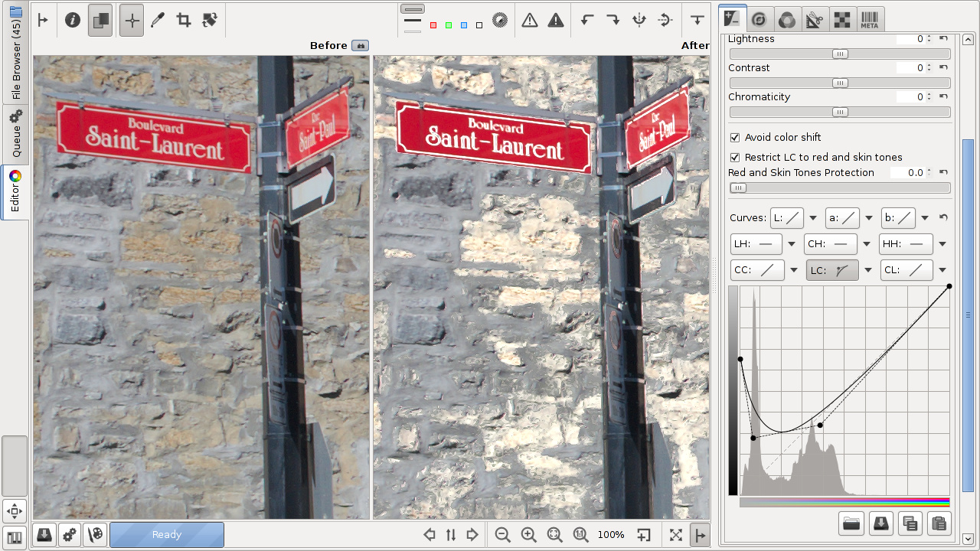
Task: Toggle the Before/After view button
Action: (x=100, y=21)
